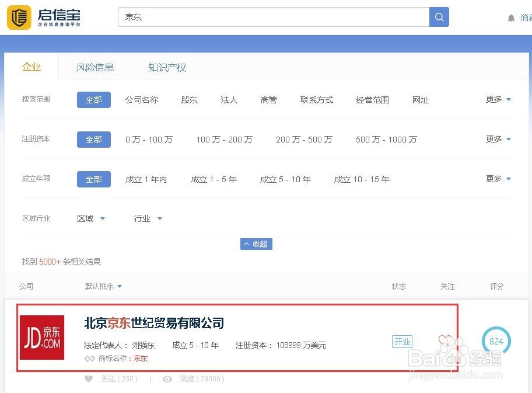Click the 5000+ results count text
532x393 pixels.
point(50,262)
